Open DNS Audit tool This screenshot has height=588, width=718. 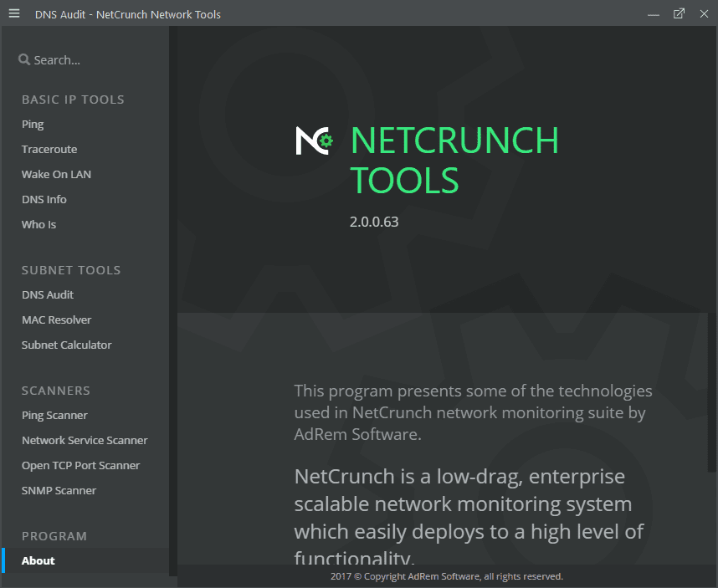(x=48, y=294)
